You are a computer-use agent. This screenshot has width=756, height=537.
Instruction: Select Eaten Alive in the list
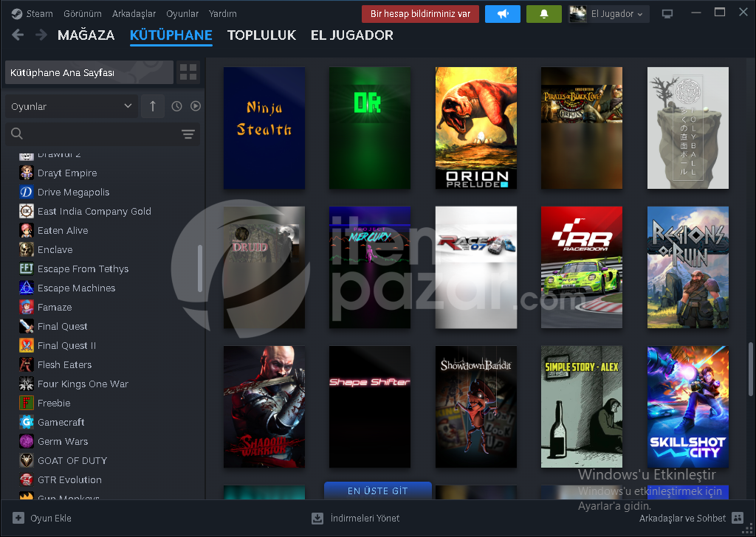coord(63,231)
